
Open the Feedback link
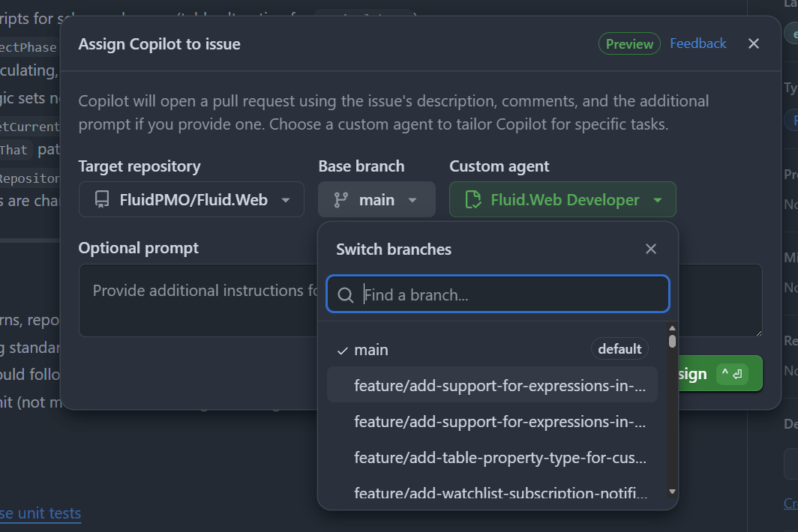coord(697,43)
